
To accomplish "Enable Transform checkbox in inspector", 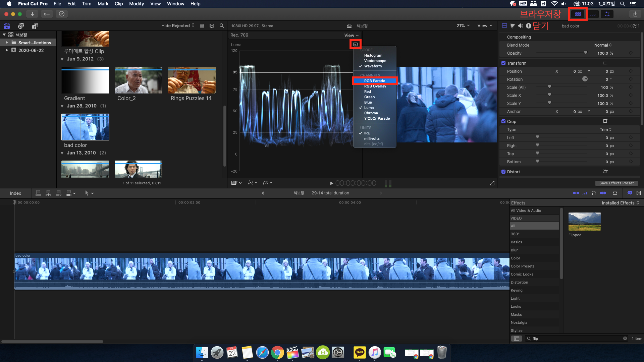I will click(x=503, y=63).
